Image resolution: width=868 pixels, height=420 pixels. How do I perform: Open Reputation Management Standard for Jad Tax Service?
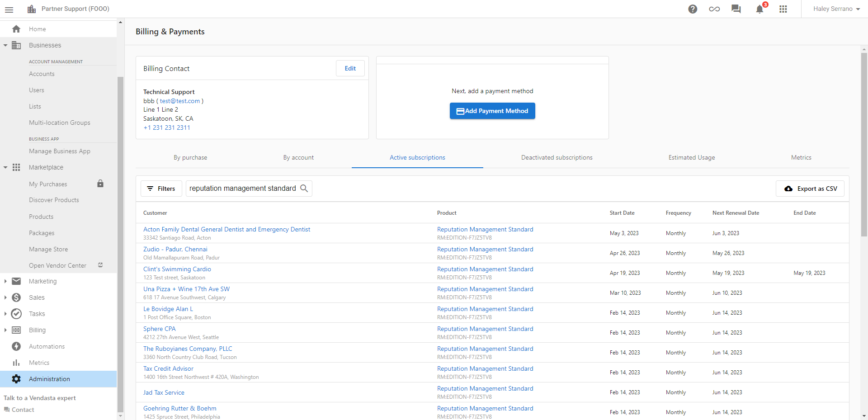pos(485,388)
